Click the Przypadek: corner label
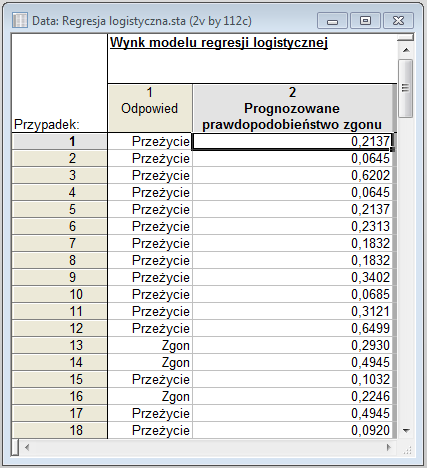This screenshot has height=468, width=427. point(47,125)
